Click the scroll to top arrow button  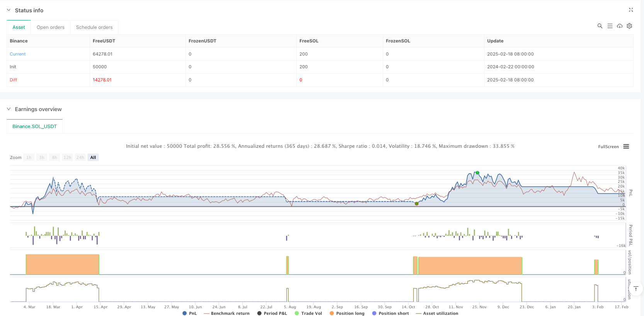pos(636,289)
